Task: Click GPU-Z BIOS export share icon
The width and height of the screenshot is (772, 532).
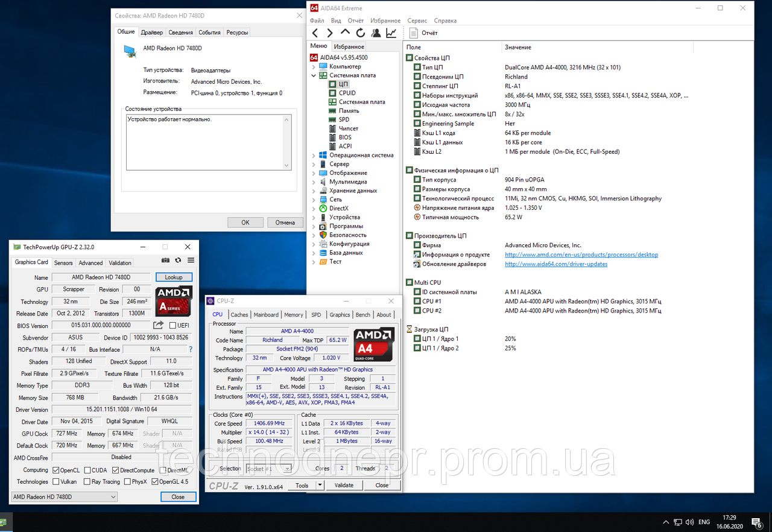Action: tap(158, 326)
